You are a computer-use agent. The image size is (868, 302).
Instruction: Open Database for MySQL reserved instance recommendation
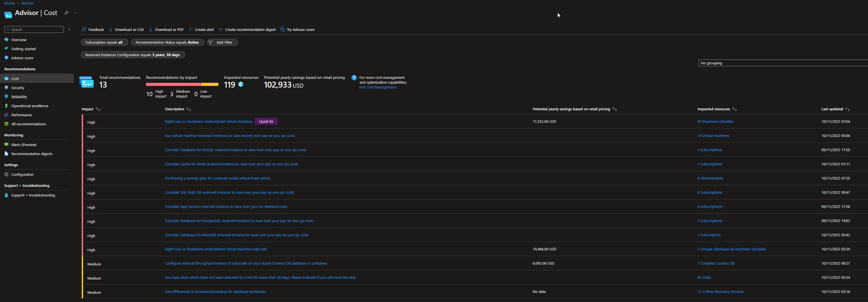[x=235, y=150]
